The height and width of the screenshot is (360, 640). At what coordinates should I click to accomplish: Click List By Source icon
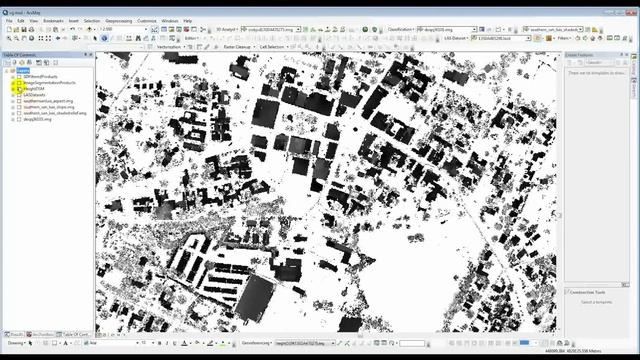pyautogui.click(x=14, y=62)
